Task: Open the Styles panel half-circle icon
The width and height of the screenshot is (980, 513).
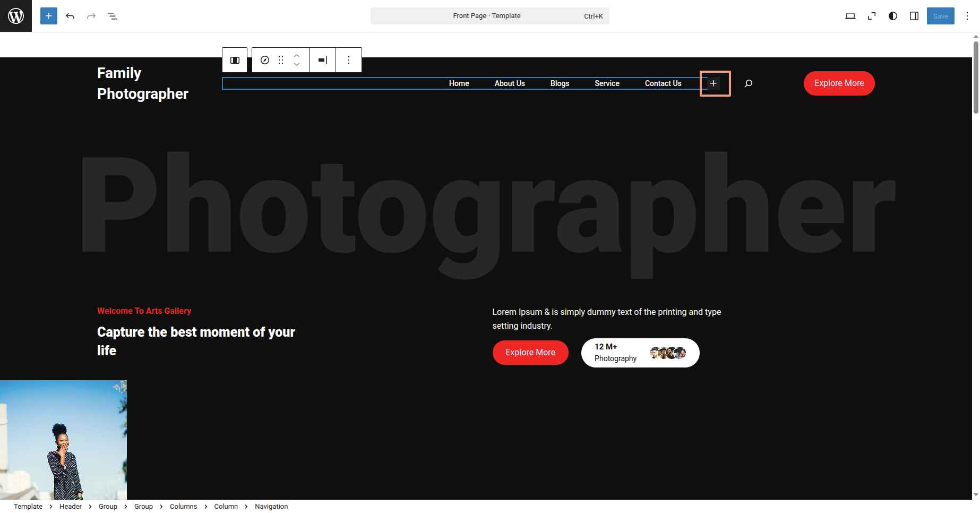Action: point(893,16)
